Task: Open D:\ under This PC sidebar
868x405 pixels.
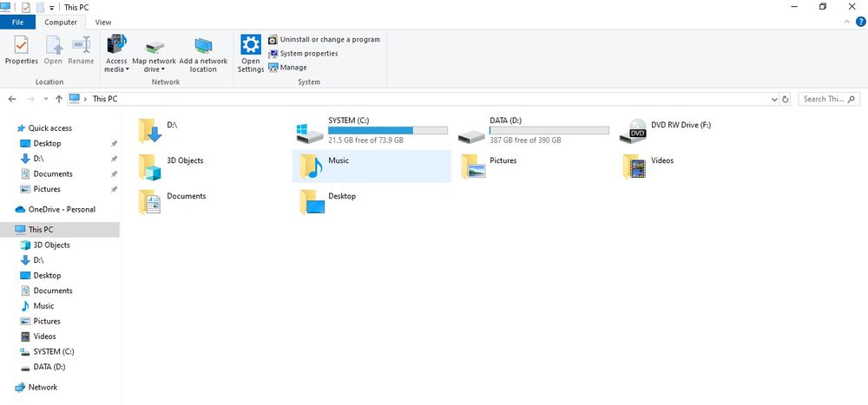Action: (x=38, y=260)
